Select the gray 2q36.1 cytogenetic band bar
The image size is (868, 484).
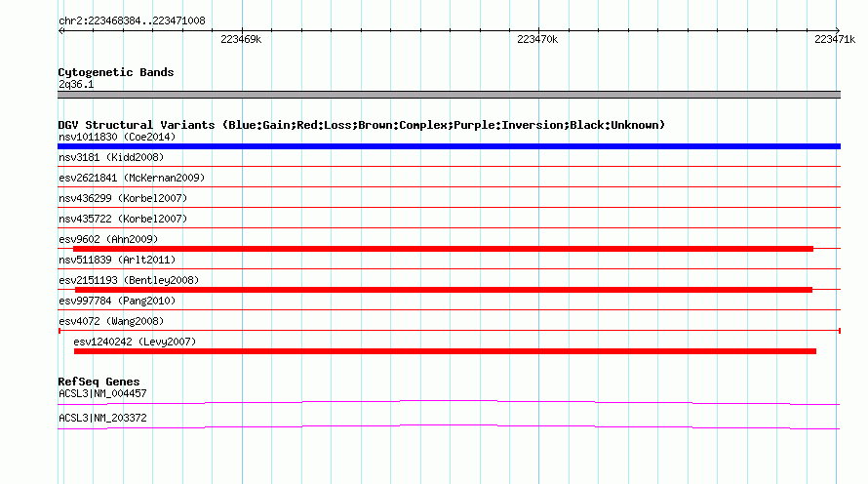tap(449, 95)
